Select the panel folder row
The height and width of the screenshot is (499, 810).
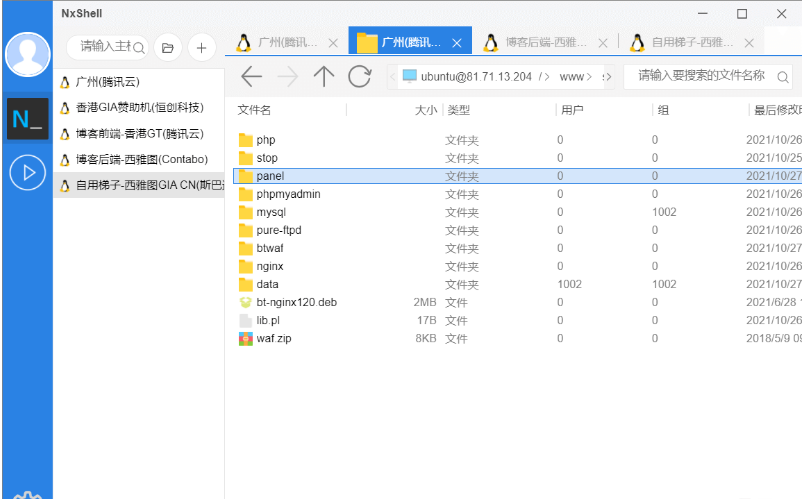pos(518,176)
